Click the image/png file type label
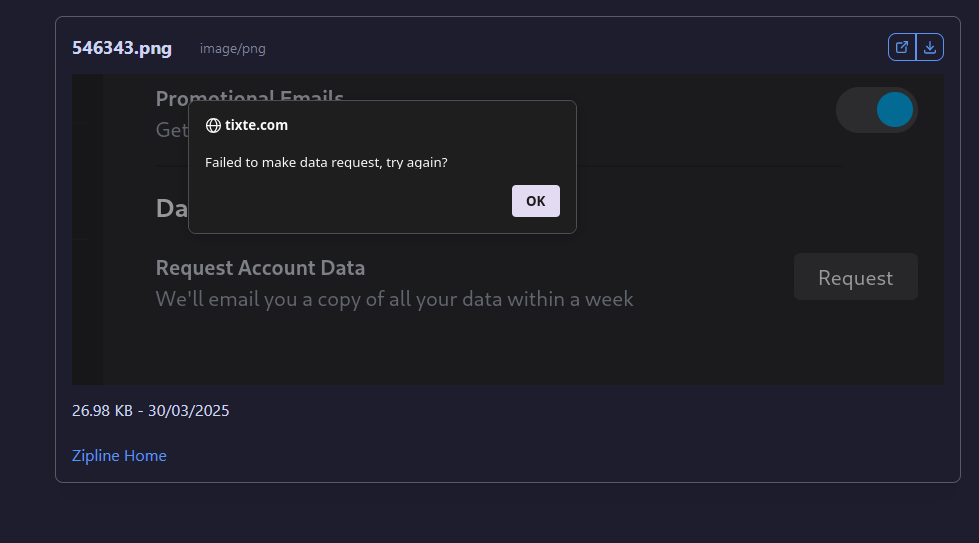 point(232,49)
